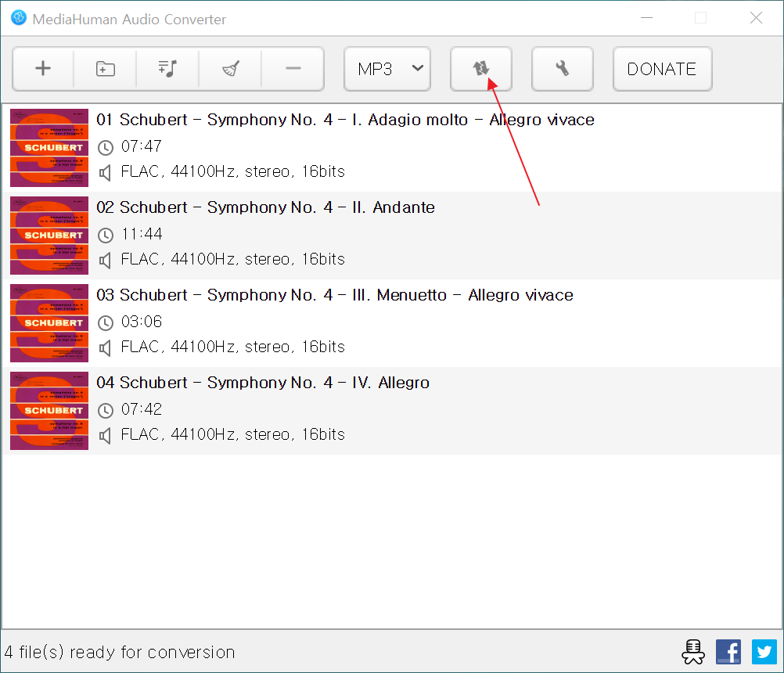Click FLAC format info of track 03
The image size is (784, 673).
[x=233, y=347]
